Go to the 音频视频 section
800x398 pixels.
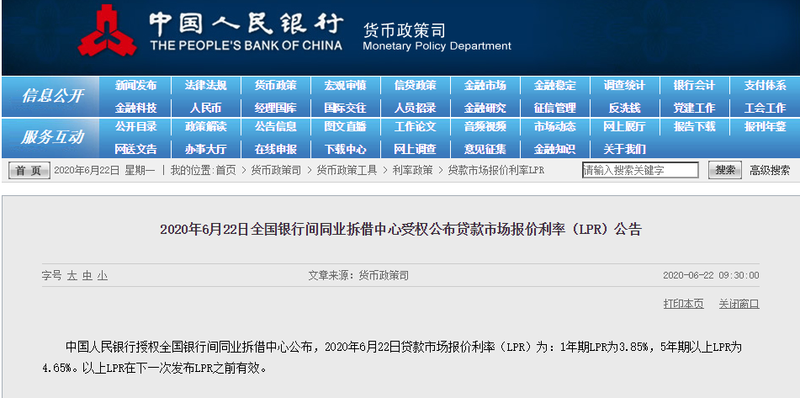click(x=485, y=127)
